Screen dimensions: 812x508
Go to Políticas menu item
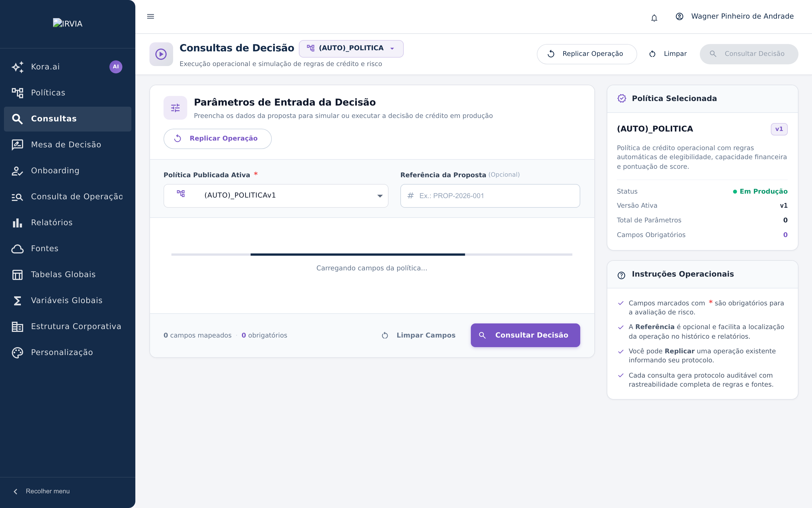coord(67,93)
